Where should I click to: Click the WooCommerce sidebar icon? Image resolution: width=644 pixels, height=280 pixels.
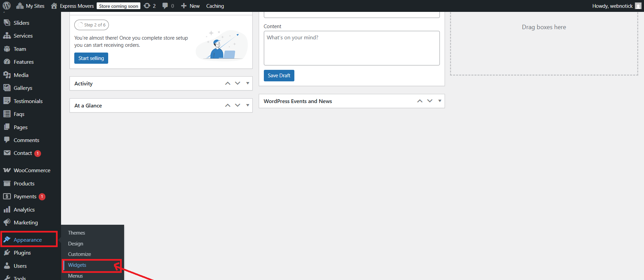pos(7,170)
